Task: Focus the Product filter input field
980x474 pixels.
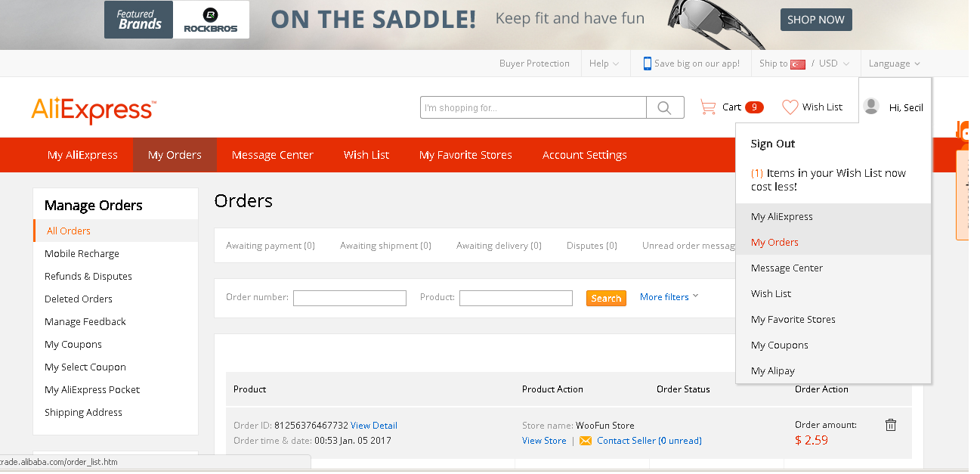Action: (x=516, y=298)
